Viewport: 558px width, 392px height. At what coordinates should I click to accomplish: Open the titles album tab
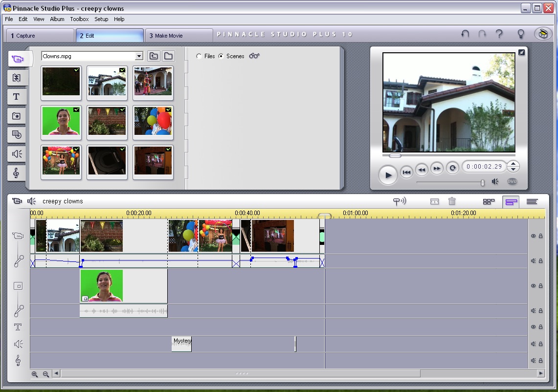[x=16, y=97]
